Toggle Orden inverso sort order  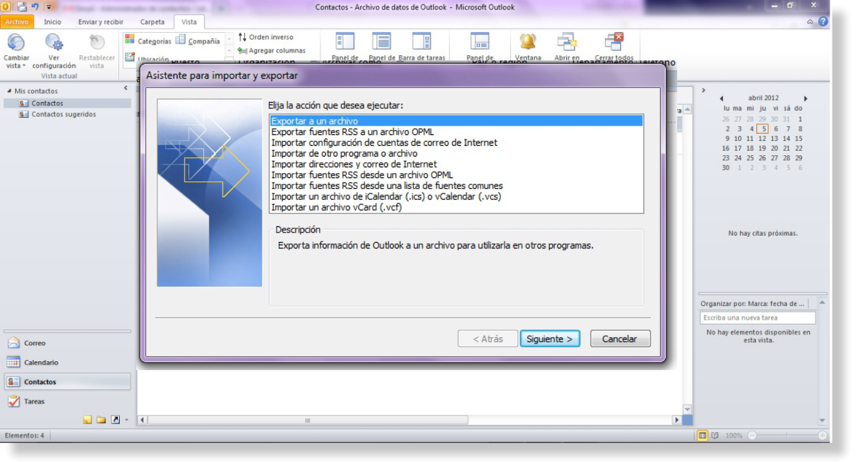coord(266,37)
